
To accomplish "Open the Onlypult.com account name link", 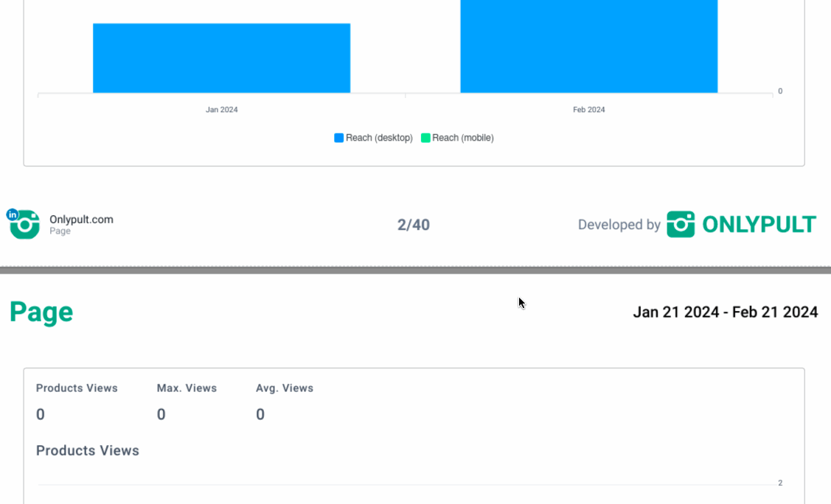I will pos(81,220).
